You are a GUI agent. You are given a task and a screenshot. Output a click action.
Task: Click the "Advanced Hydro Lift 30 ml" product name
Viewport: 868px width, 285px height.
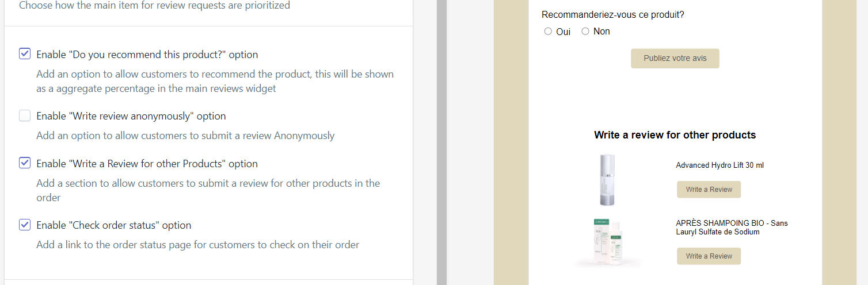pyautogui.click(x=719, y=165)
